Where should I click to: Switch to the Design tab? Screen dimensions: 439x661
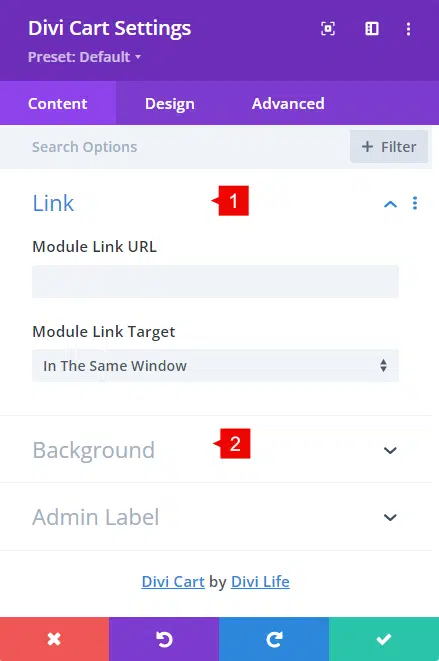pyautogui.click(x=170, y=104)
